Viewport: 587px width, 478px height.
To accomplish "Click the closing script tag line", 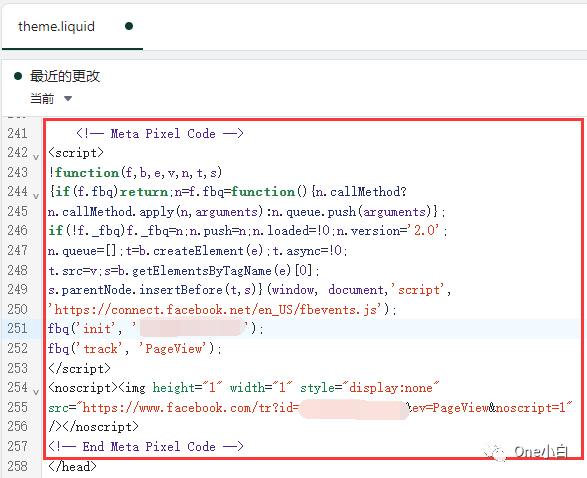I will (x=79, y=368).
